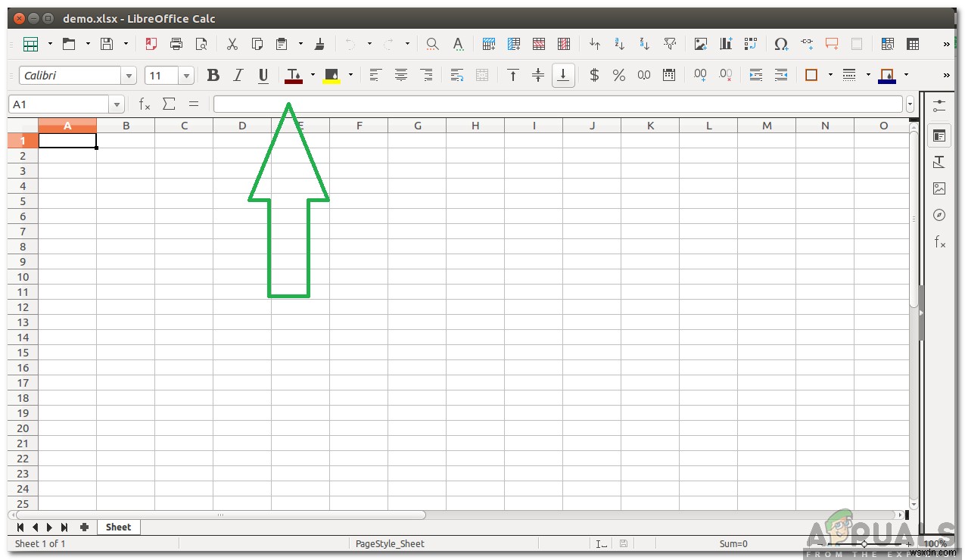Click the Delete Rows icon

click(x=539, y=44)
